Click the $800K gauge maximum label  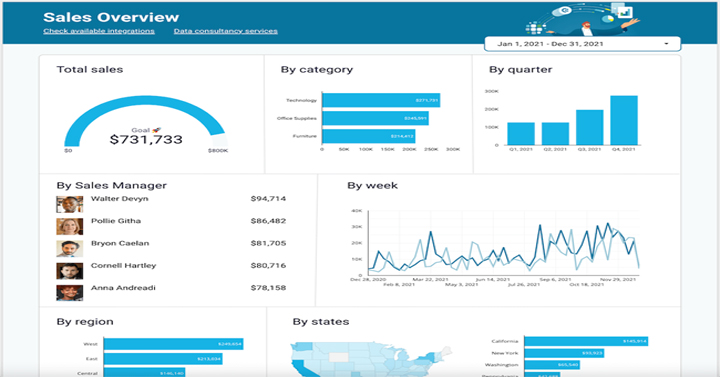point(218,151)
